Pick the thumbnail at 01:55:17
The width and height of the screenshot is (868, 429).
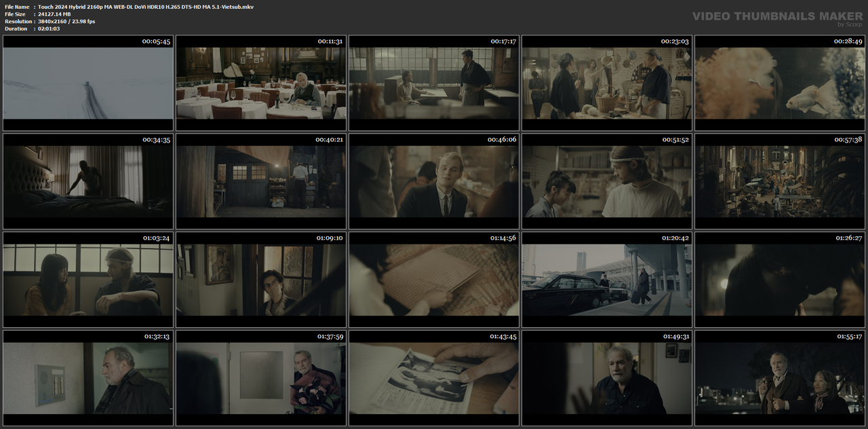(780, 378)
